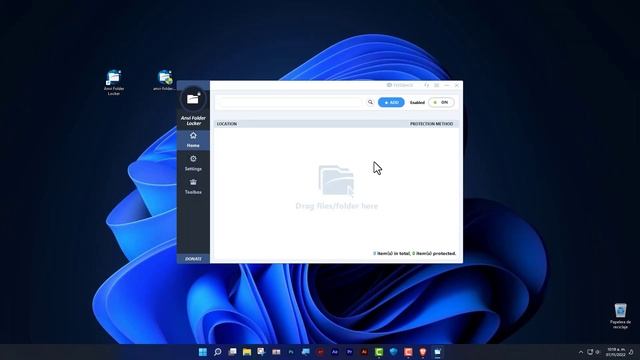The image size is (640, 360).
Task: Select the anvi folder installer desktop icon
Action: (164, 80)
